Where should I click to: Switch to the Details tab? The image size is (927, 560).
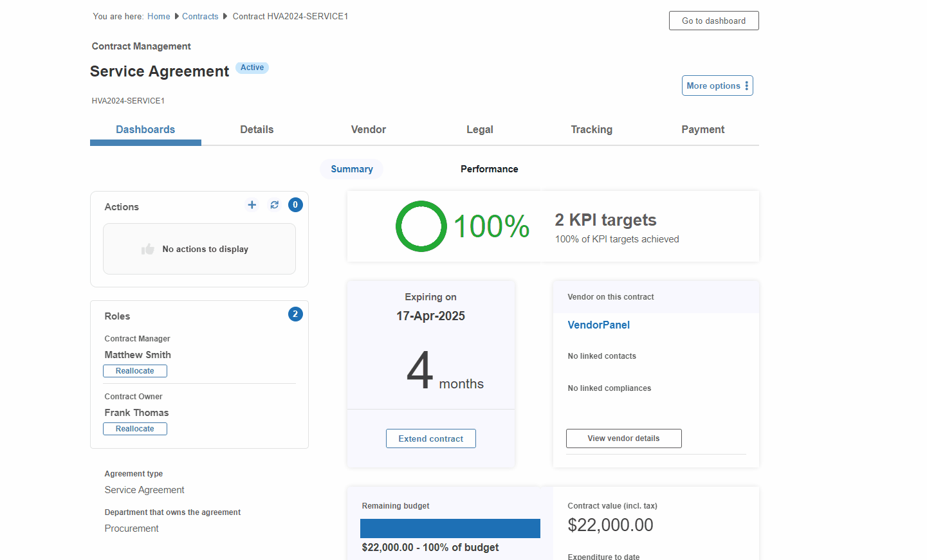tap(257, 130)
